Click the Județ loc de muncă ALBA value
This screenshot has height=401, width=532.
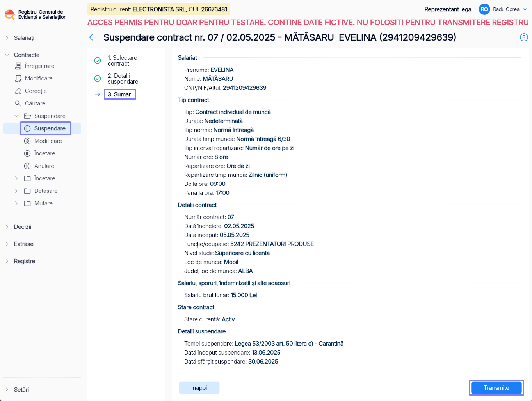[x=246, y=271]
